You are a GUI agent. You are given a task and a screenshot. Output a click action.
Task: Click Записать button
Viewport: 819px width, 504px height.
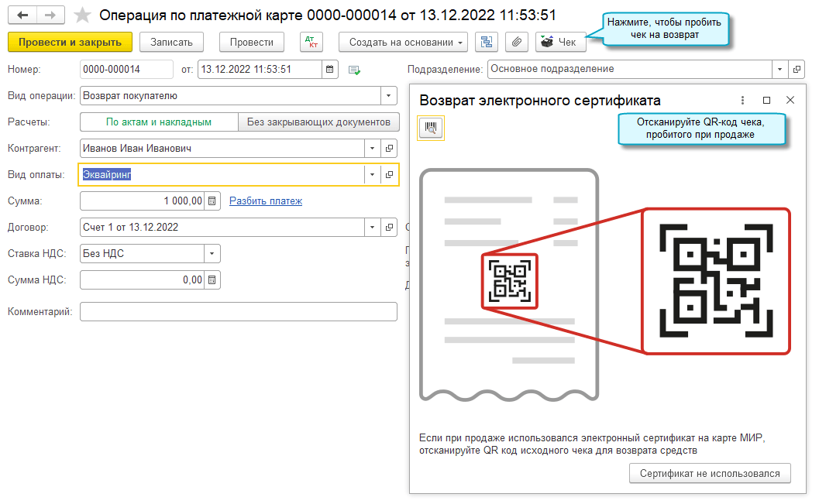click(171, 43)
